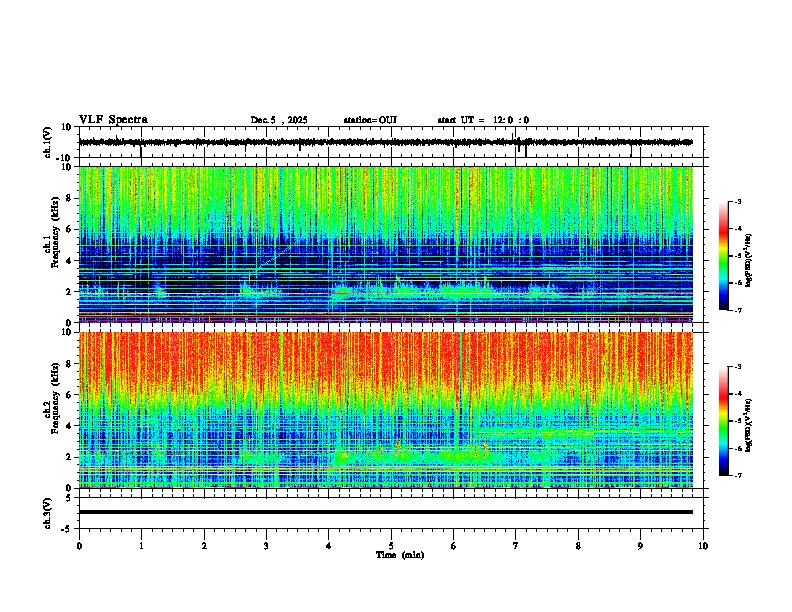This screenshot has height=612, width=792.
Task: Click the 'start UT = 12:0 :0' label
Action: tap(483, 120)
